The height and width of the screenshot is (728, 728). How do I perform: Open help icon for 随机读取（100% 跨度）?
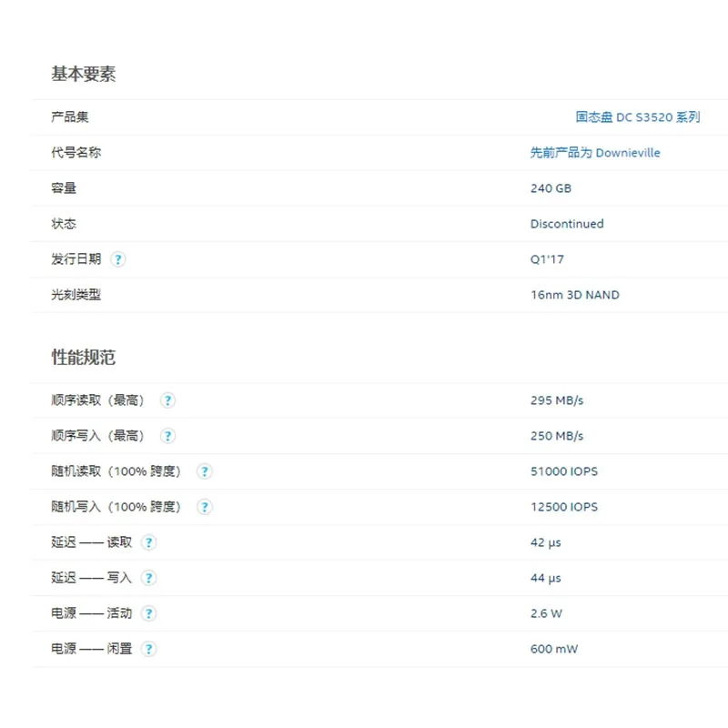[x=204, y=471]
